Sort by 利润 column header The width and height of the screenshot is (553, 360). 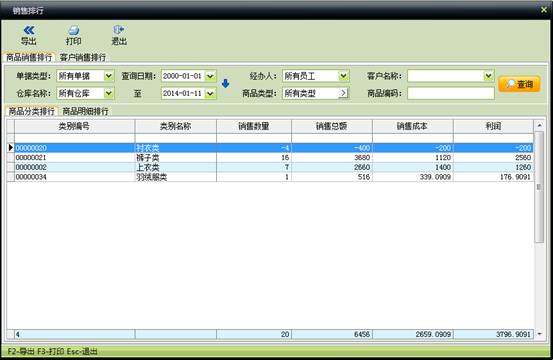click(493, 126)
